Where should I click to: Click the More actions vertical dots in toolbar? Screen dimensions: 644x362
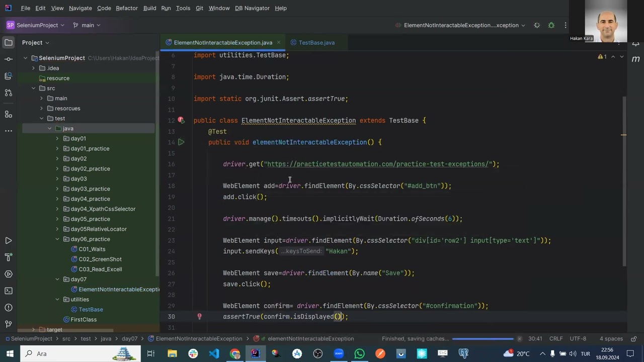(566, 25)
